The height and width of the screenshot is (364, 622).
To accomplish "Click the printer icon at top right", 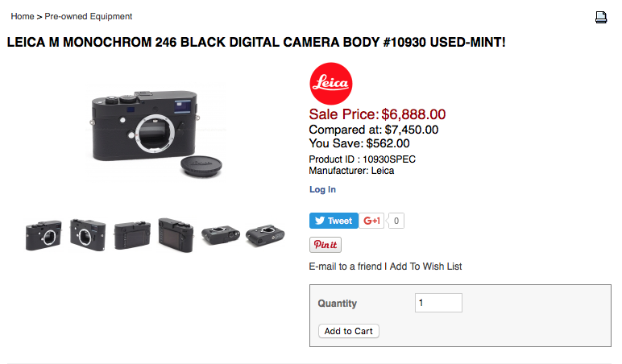I will pos(600,18).
